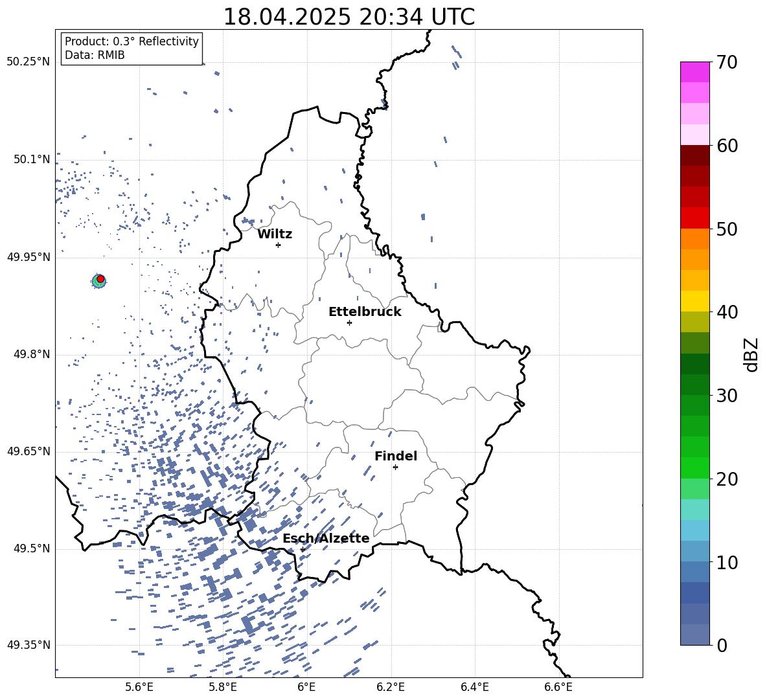The height and width of the screenshot is (700, 767).
Task: Click the 6.6°E longitude label
Action: (558, 687)
